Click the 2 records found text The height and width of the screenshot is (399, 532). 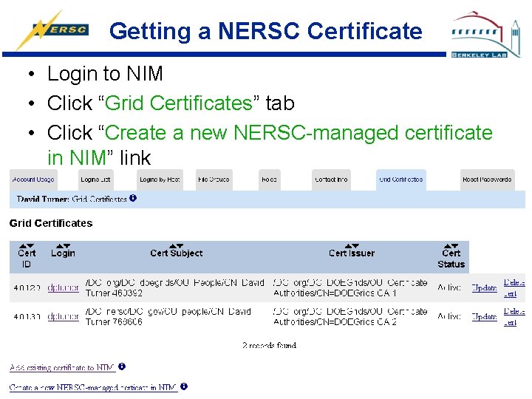(270, 345)
